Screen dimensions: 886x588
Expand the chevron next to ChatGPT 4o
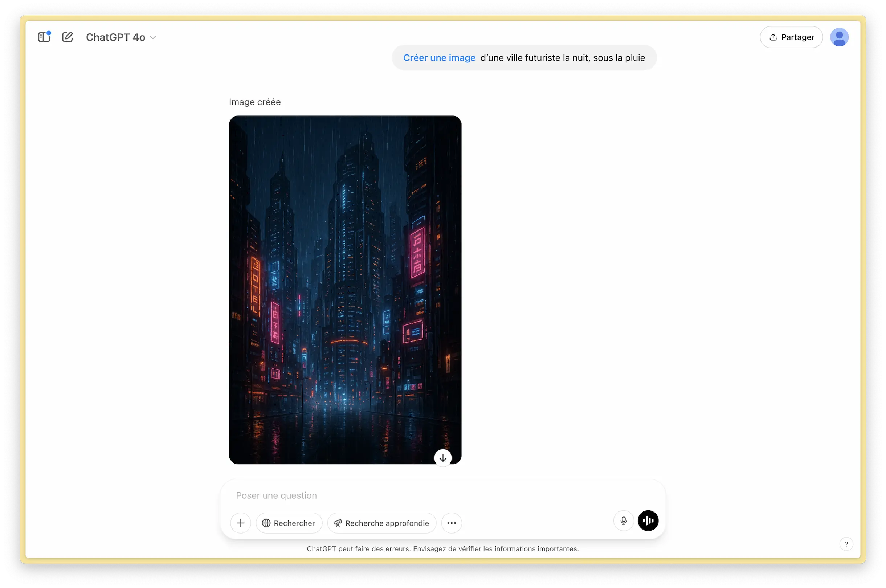tap(153, 37)
